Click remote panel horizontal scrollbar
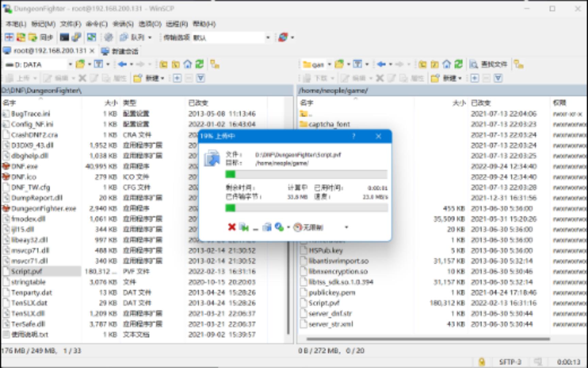The image size is (588, 368). coord(428,339)
